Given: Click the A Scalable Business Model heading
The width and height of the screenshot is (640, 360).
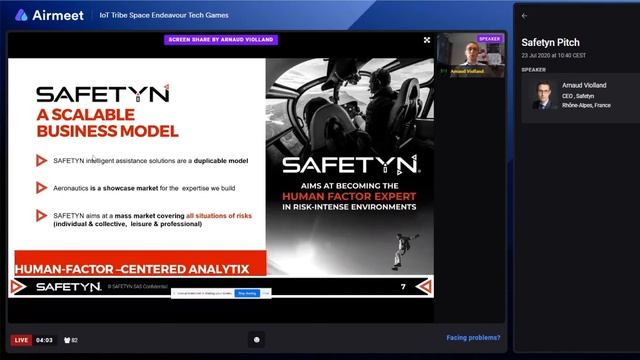Looking at the screenshot, I should point(107,123).
